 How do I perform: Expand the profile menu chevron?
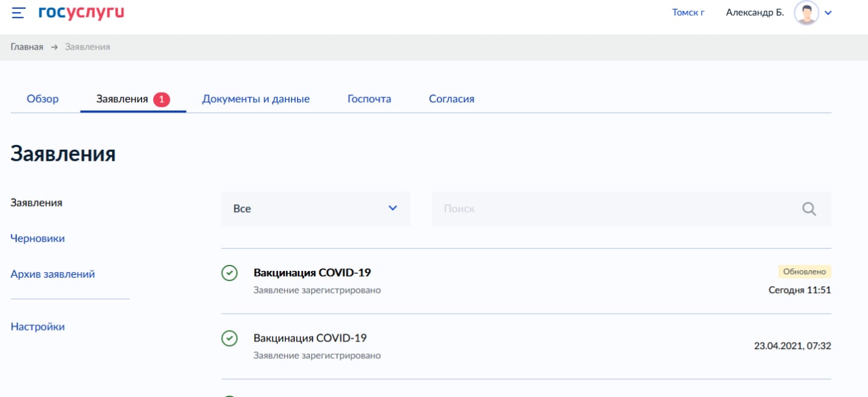pyautogui.click(x=828, y=13)
